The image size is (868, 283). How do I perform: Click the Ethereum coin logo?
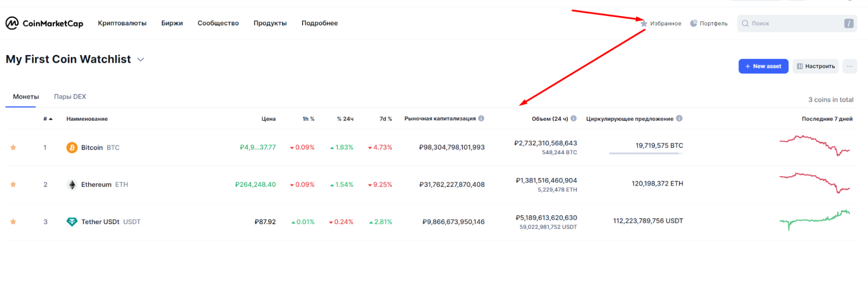point(72,184)
